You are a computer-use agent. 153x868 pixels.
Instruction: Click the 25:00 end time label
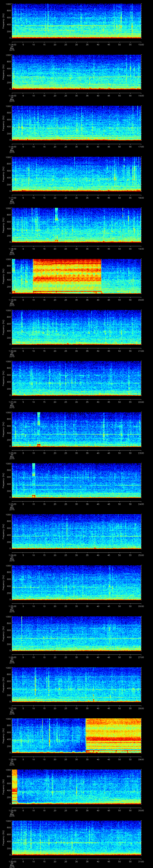point(141,555)
